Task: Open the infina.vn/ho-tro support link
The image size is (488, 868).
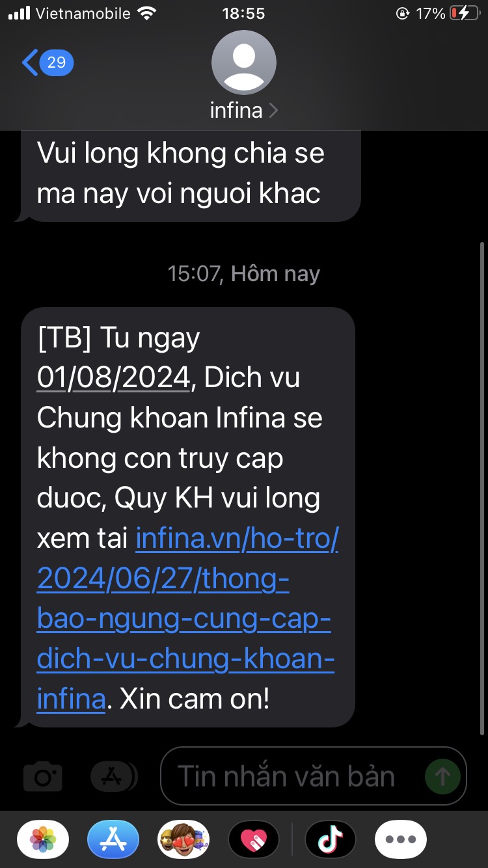Action: click(187, 619)
